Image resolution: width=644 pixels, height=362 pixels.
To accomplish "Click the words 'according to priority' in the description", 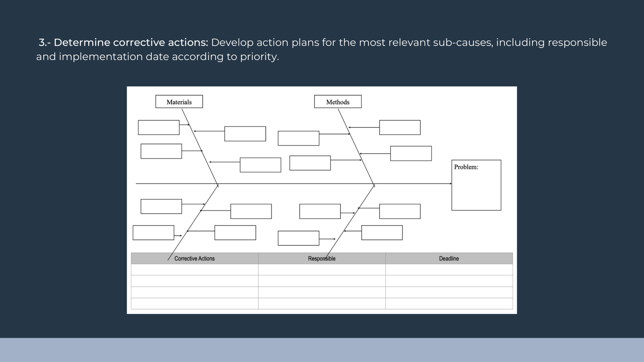I will [225, 57].
